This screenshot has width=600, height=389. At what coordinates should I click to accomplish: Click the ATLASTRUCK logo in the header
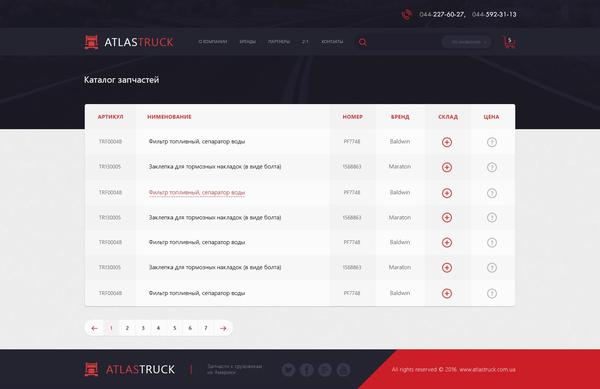[129, 42]
